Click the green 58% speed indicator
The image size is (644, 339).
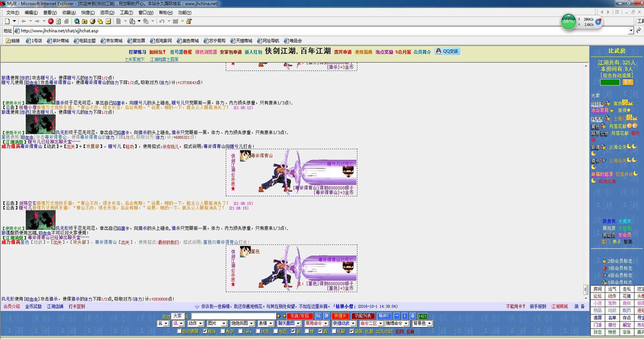568,22
